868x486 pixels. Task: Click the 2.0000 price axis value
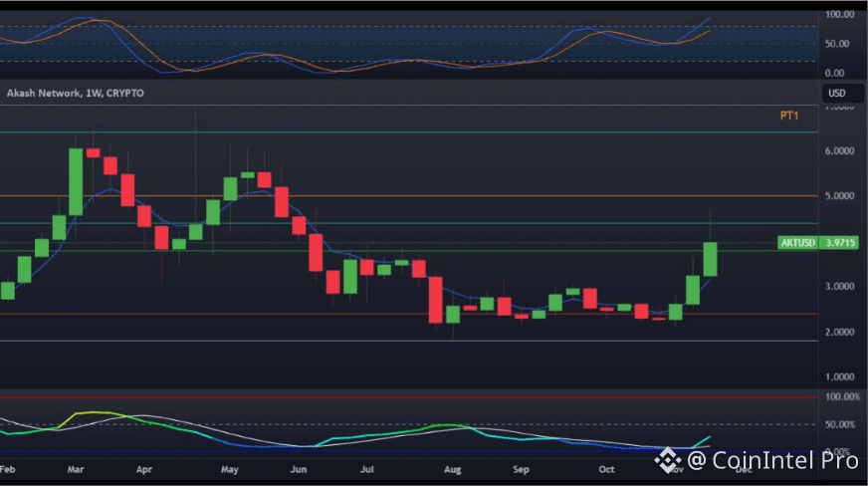(x=840, y=332)
